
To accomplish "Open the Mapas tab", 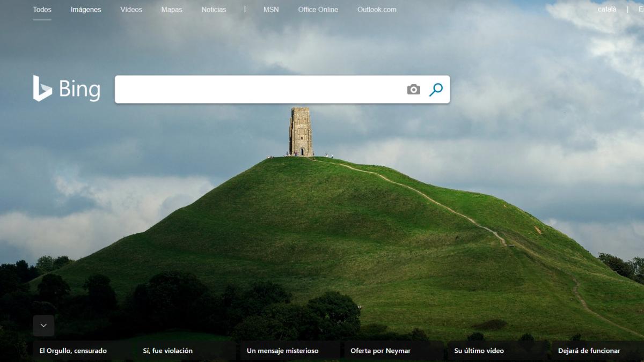I will tap(172, 10).
